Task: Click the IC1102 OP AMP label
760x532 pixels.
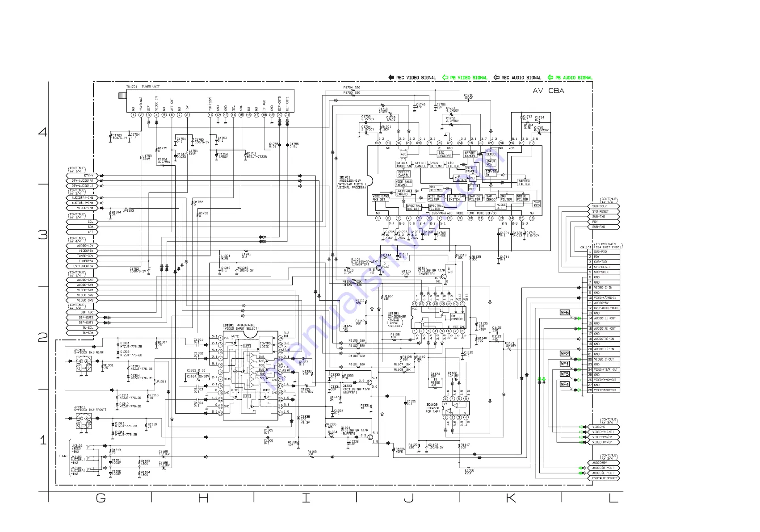Action: (x=432, y=408)
